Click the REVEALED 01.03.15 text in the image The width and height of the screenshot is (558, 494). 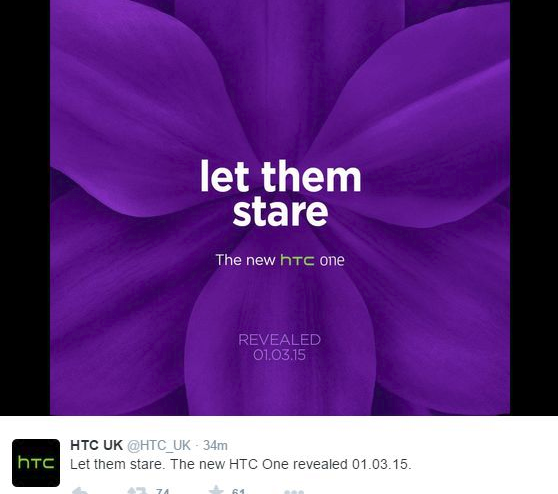[280, 347]
